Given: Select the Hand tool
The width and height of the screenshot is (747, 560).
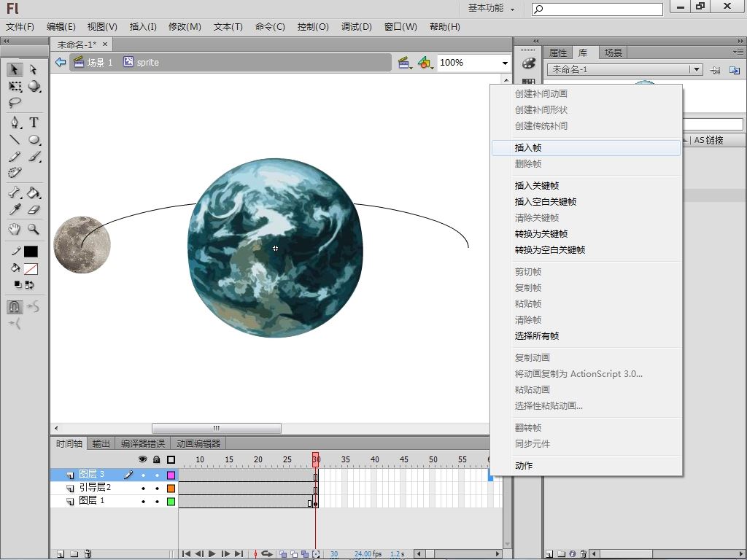Looking at the screenshot, I should pyautogui.click(x=15, y=229).
